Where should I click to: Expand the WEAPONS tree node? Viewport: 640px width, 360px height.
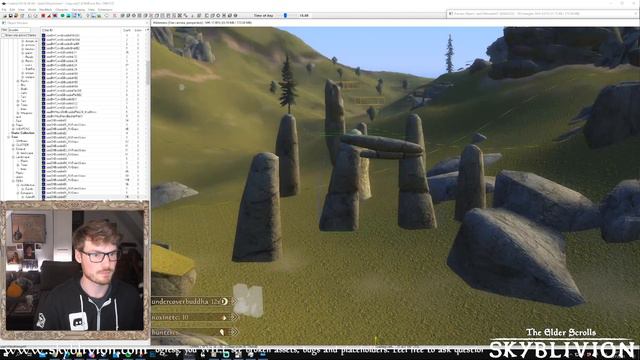click(x=13, y=129)
